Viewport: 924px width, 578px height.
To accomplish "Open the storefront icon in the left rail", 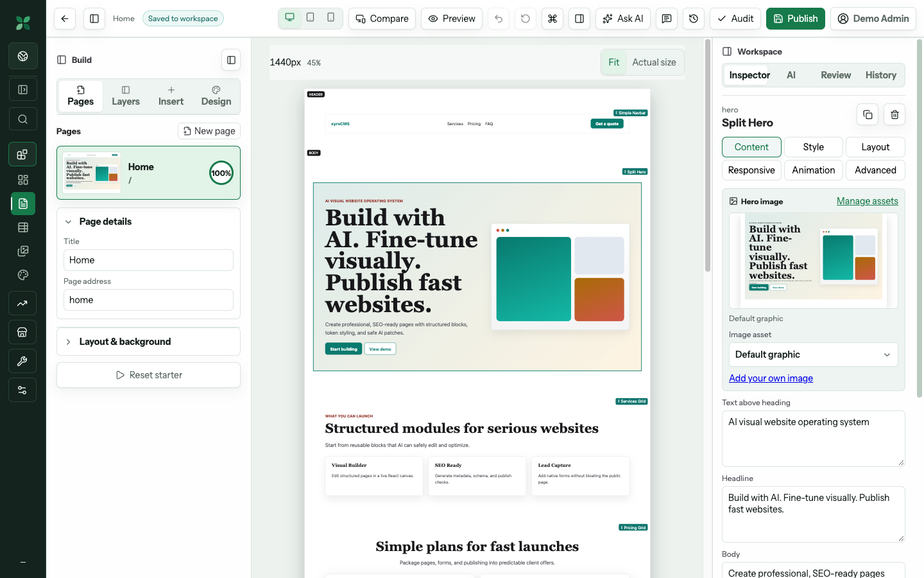I will tap(23, 332).
